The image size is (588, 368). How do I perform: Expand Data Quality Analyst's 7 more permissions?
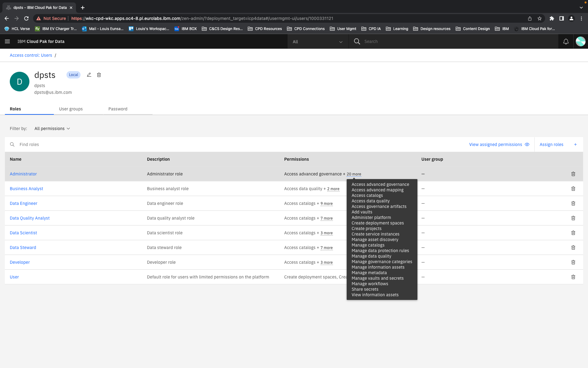tap(326, 218)
